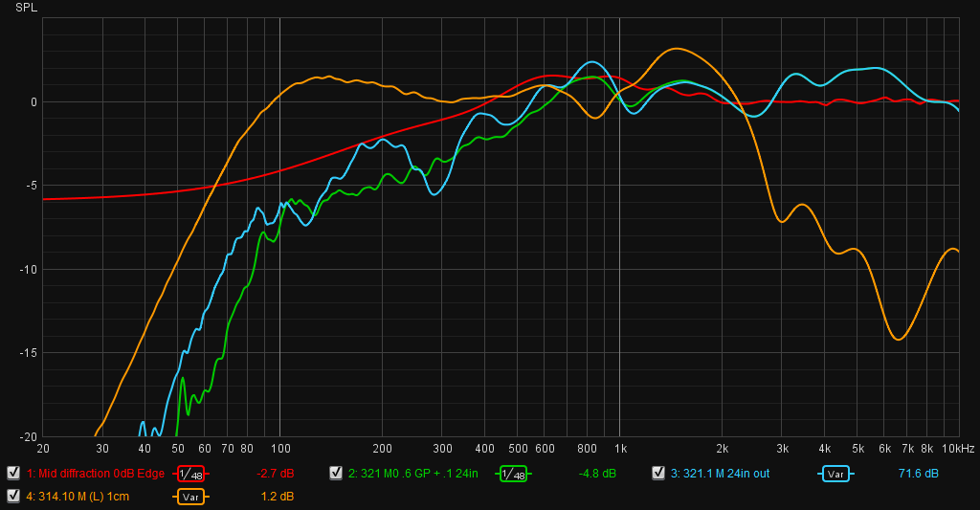Click the 200 frequency axis label
980x510 pixels.
click(383, 449)
